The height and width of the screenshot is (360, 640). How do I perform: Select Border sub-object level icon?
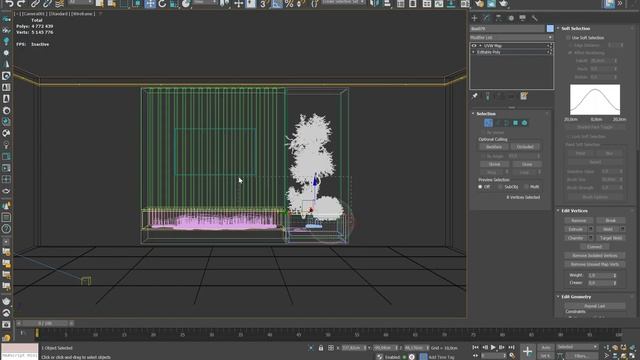click(507, 123)
